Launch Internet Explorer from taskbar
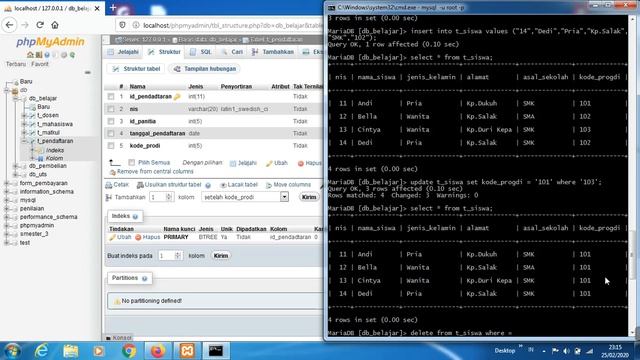 coord(41,351)
